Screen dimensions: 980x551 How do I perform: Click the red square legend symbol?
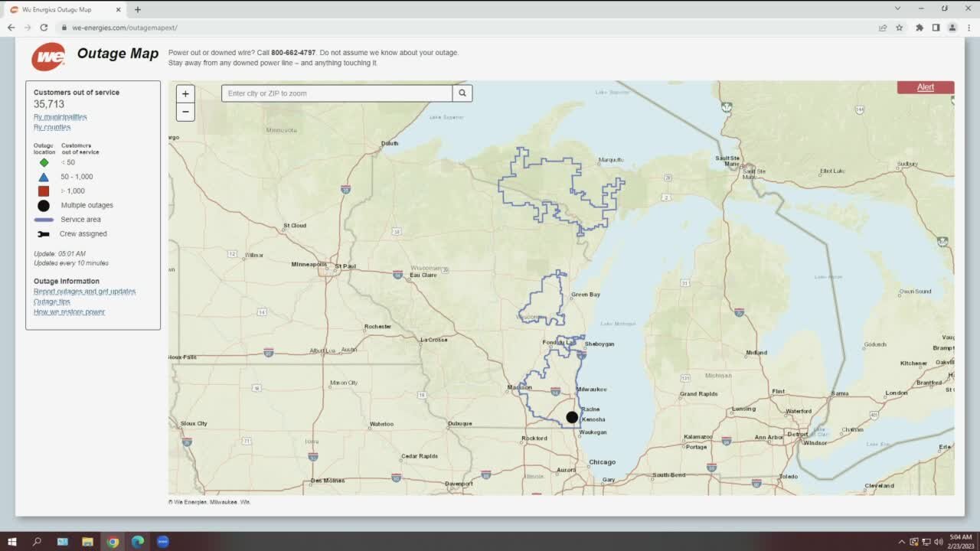click(x=44, y=191)
